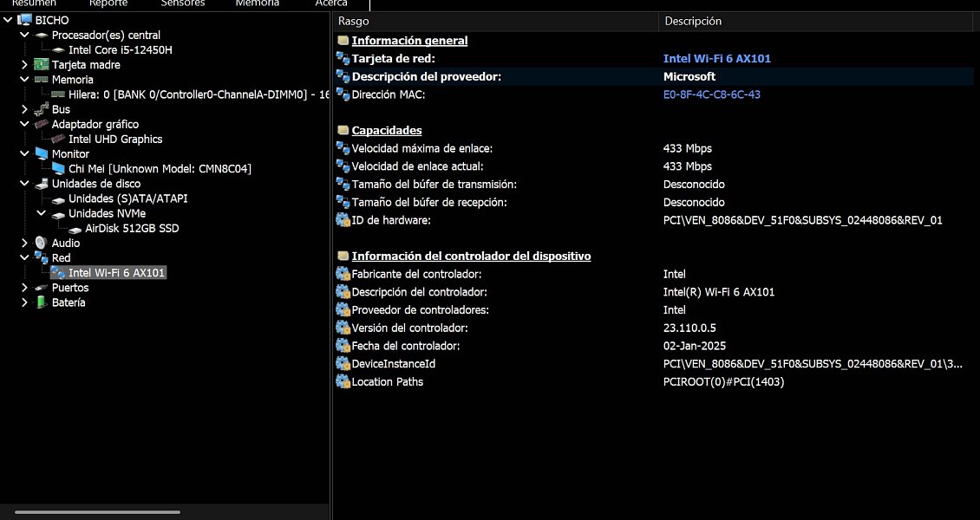Screen dimensions: 980x520
Task: Click the Descripción column header
Action: pyautogui.click(x=815, y=21)
